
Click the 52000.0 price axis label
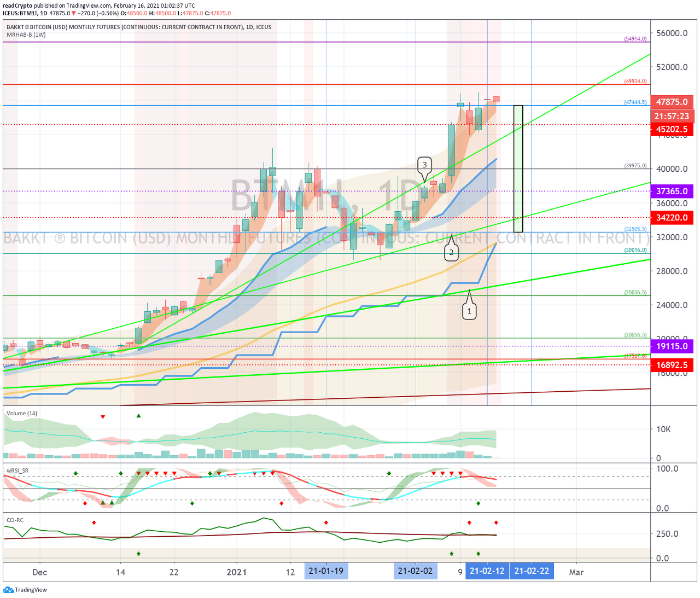click(672, 67)
